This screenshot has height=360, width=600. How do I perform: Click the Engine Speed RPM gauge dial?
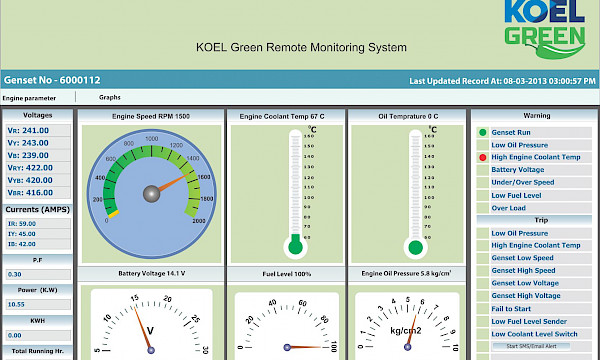pos(152,194)
